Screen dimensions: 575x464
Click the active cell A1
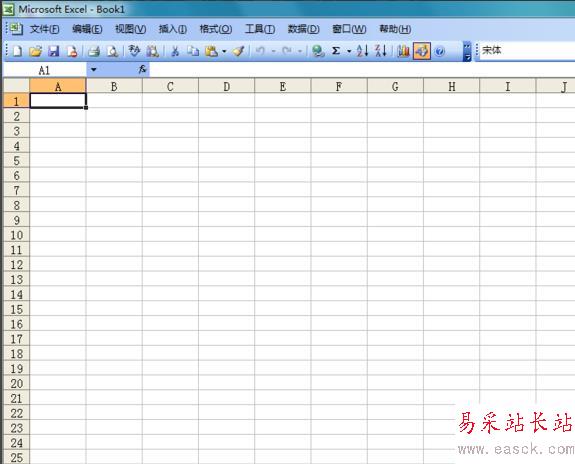coord(58,101)
